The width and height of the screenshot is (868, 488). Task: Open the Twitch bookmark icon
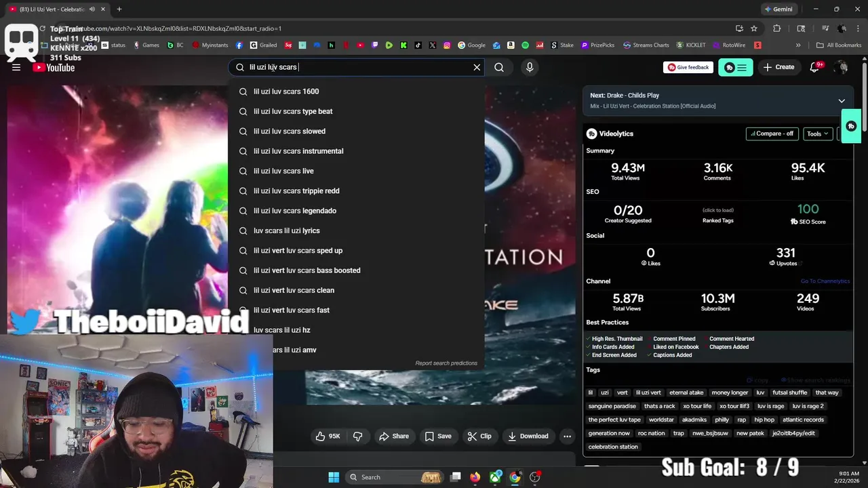pyautogui.click(x=374, y=45)
